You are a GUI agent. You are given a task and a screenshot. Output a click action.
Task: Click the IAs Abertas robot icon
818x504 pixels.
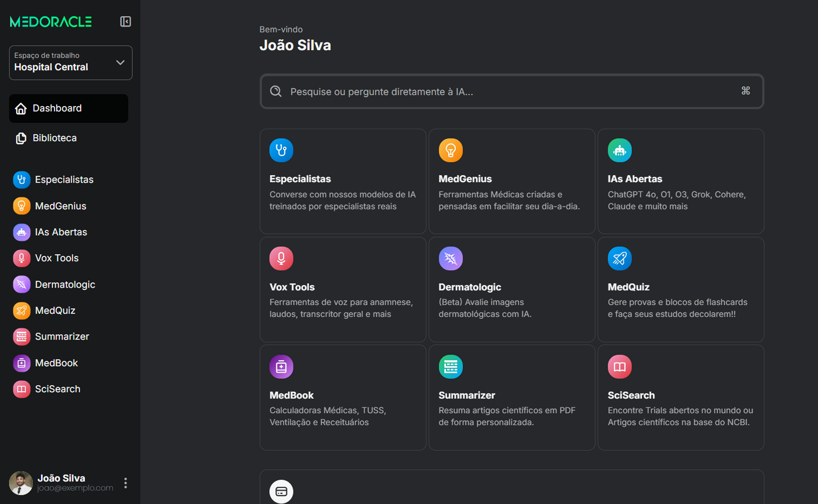pos(21,232)
